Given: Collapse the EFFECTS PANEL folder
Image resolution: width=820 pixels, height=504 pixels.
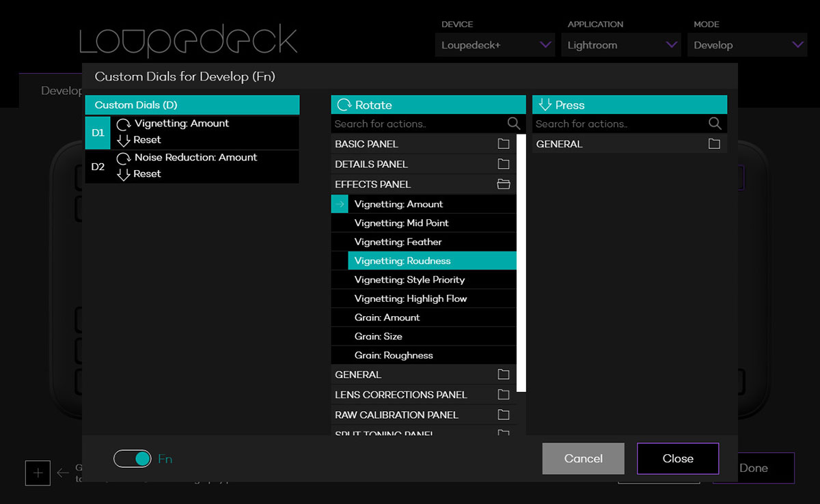Looking at the screenshot, I should 424,184.
